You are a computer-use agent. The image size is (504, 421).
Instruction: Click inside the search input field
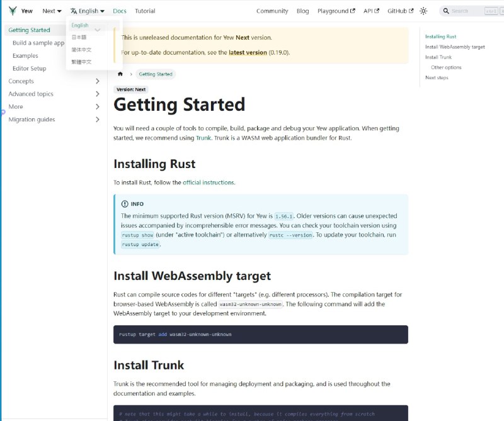pyautogui.click(x=463, y=11)
